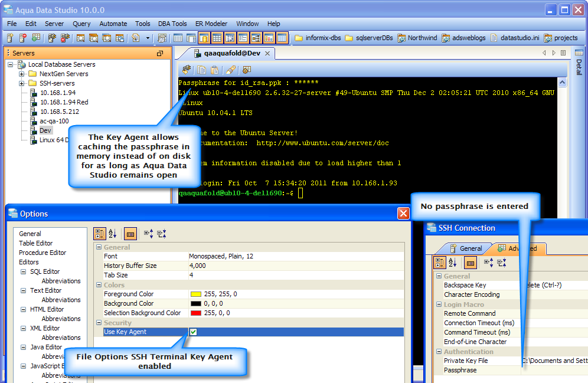Click the reconnect plug icon in terminal toolbar

187,70
